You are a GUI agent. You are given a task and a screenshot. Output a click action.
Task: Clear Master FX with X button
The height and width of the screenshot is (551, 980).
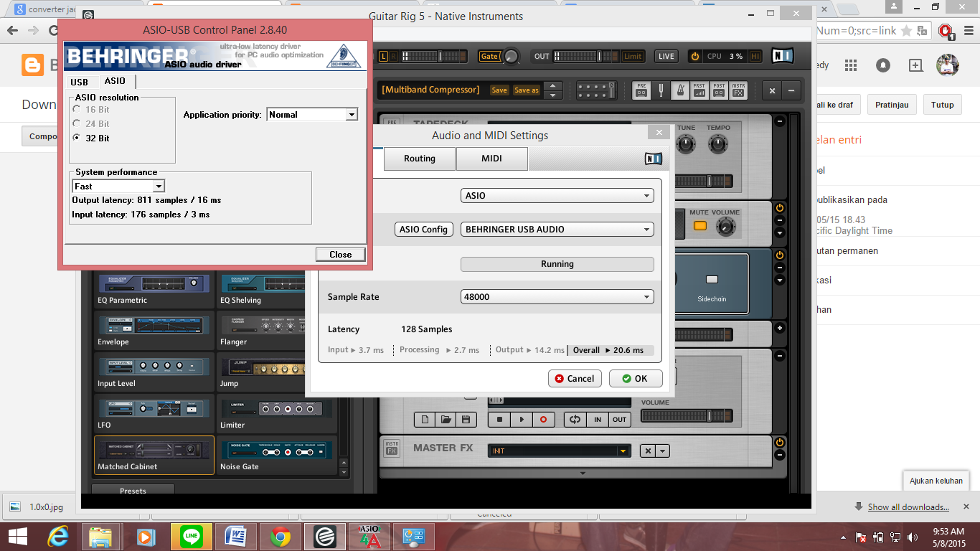(x=648, y=451)
